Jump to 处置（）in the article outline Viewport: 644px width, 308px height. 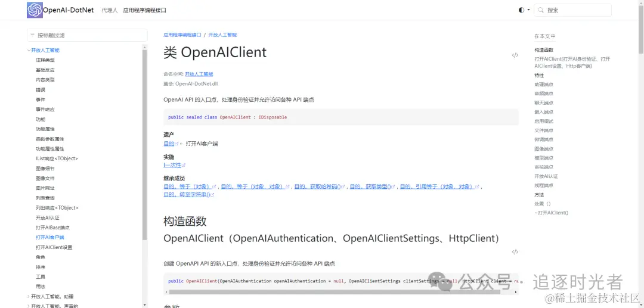tap(542, 204)
